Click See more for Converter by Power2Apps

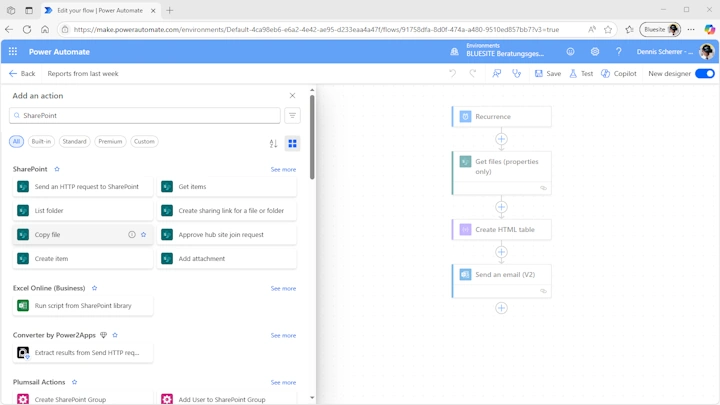pos(283,335)
